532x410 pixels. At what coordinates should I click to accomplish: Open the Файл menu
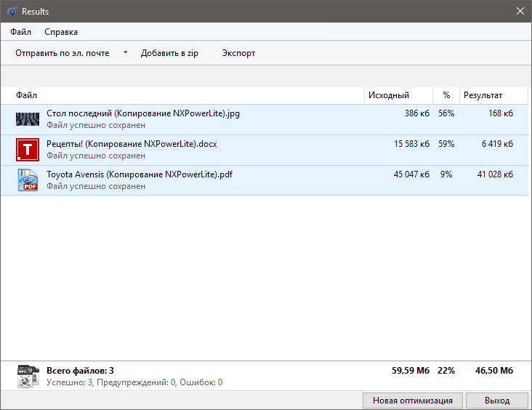pos(21,32)
